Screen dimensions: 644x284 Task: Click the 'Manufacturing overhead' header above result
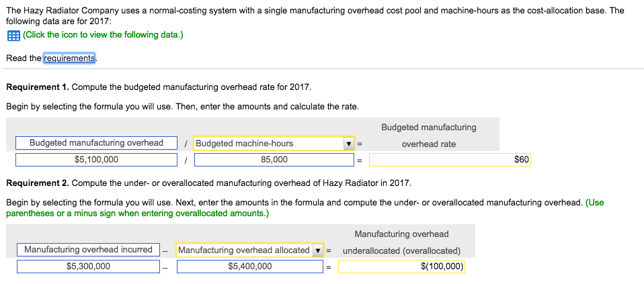click(402, 234)
